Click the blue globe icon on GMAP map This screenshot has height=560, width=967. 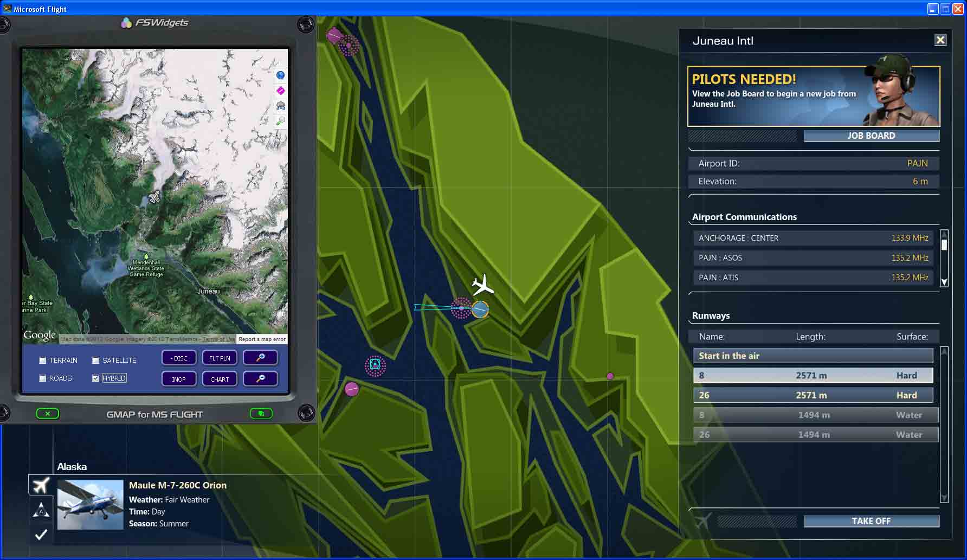click(280, 75)
